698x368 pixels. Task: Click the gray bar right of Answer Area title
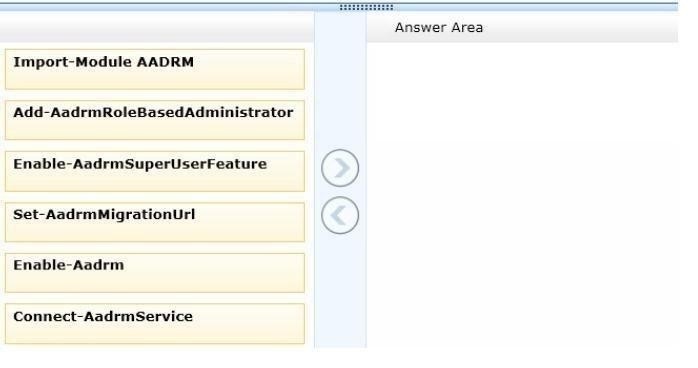[581, 27]
